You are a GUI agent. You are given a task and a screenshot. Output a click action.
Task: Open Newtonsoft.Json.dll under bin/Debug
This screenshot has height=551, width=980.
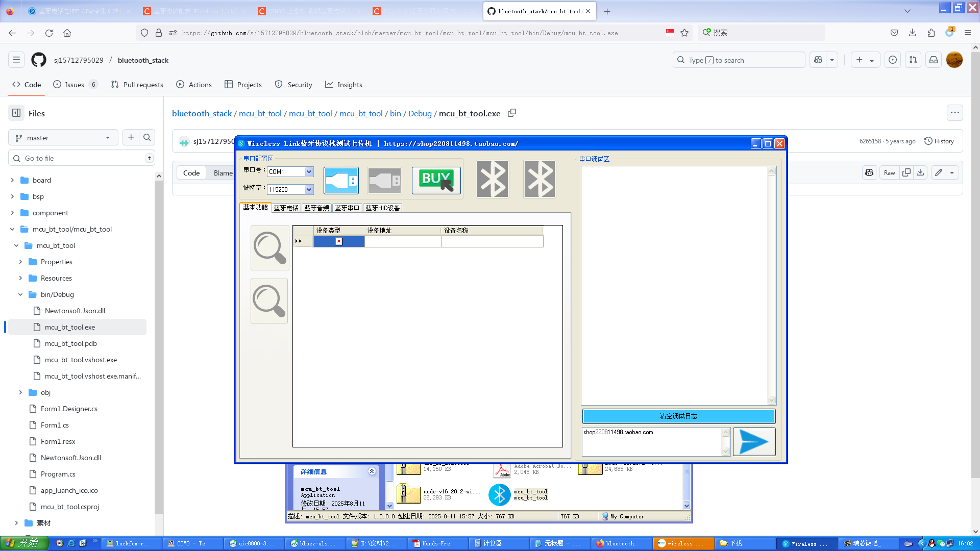75,311
